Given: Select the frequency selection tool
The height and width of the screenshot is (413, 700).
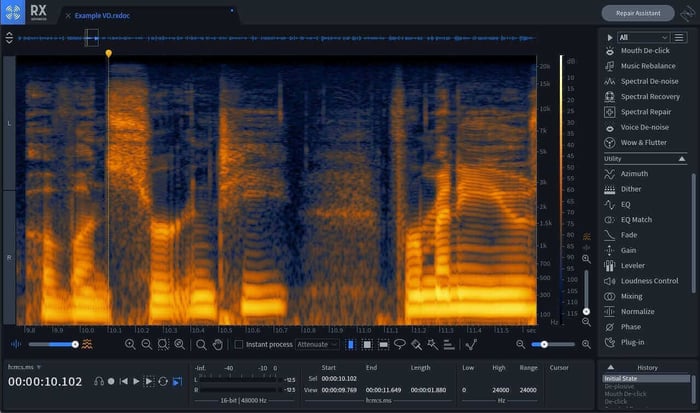Looking at the screenshot, I should point(383,344).
